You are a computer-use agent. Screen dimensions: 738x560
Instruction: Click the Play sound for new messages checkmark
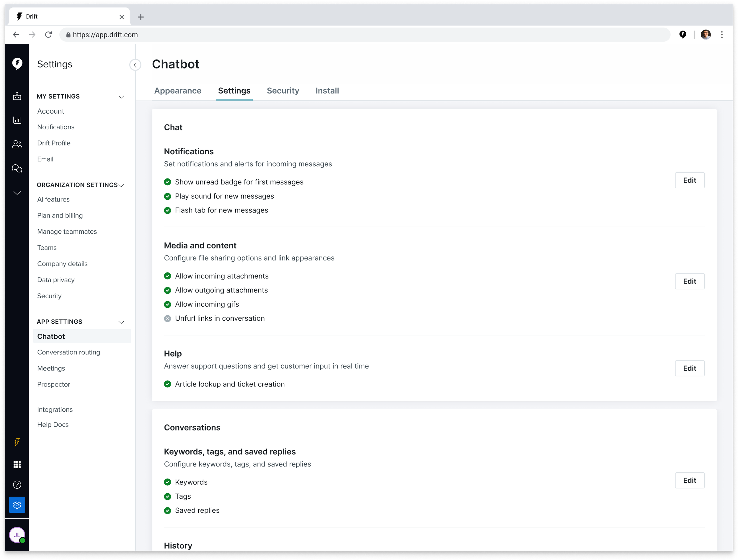tap(167, 197)
